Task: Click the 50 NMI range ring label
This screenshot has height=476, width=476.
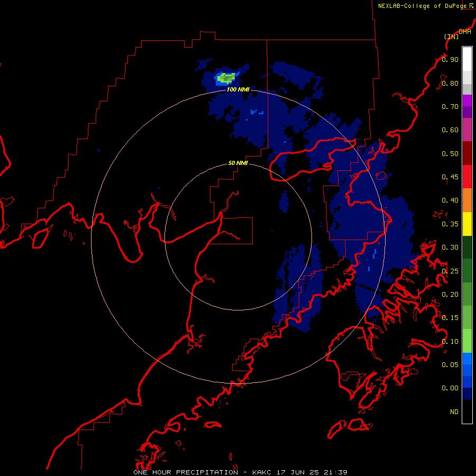Action: [x=238, y=163]
